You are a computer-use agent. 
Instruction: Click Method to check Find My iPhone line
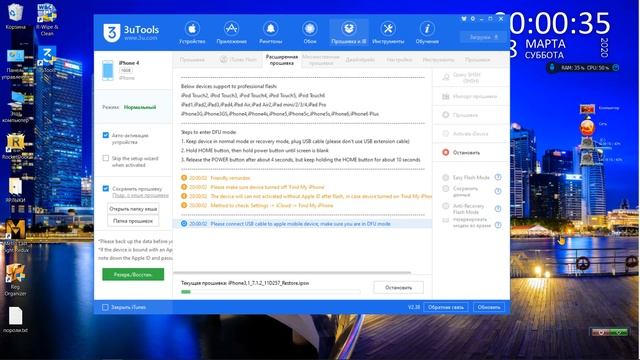click(257, 205)
